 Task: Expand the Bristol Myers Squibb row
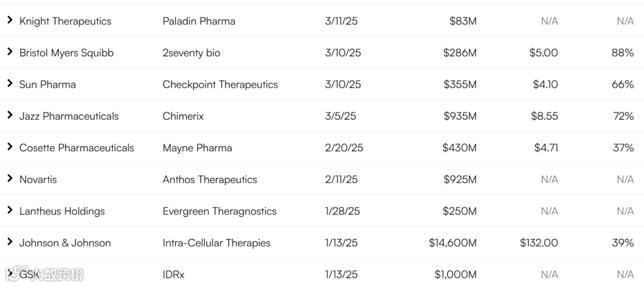point(10,52)
